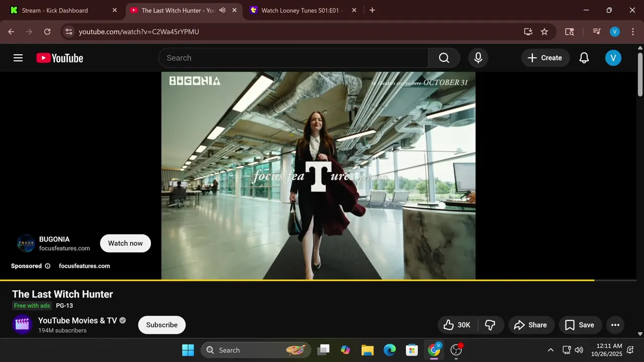
Task: Share the video
Action: [x=531, y=325]
